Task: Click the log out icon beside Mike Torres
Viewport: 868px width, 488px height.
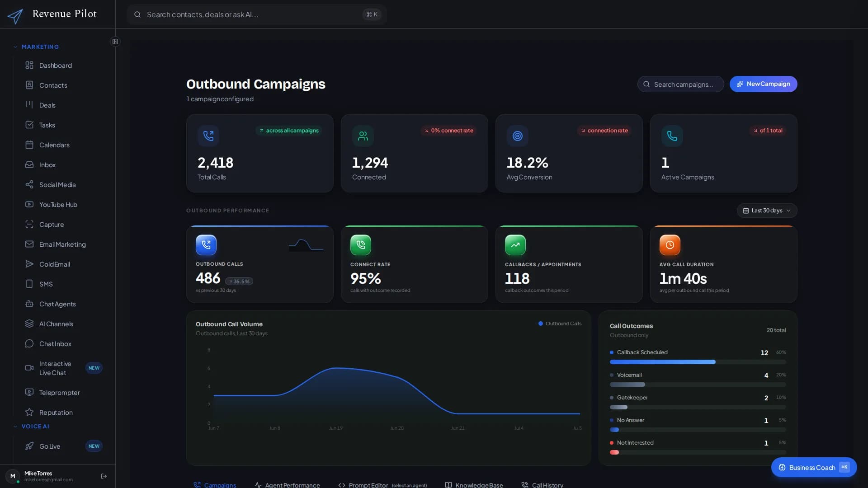Action: (104, 476)
